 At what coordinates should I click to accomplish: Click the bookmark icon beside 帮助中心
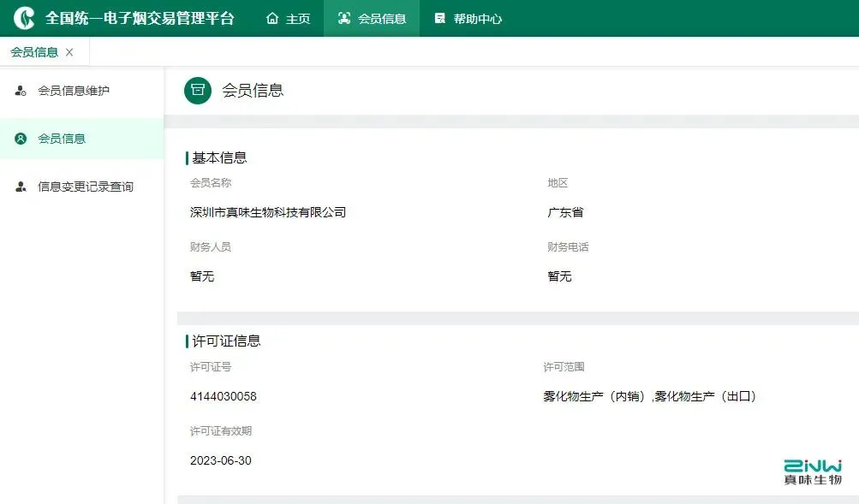pyautogui.click(x=440, y=18)
